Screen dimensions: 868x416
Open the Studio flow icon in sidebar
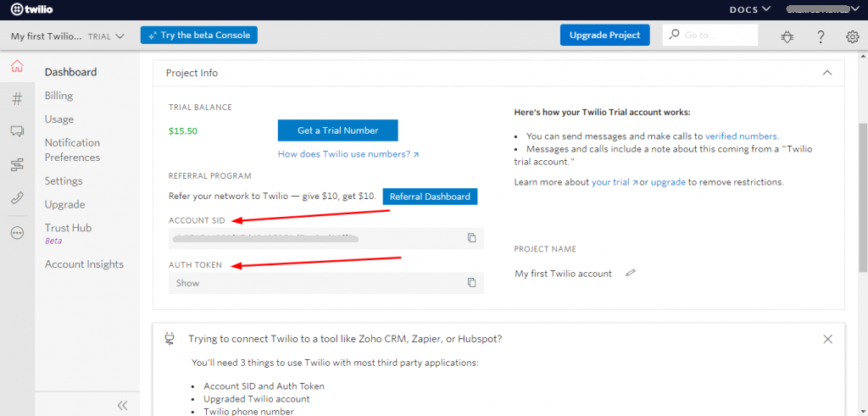pyautogui.click(x=17, y=164)
